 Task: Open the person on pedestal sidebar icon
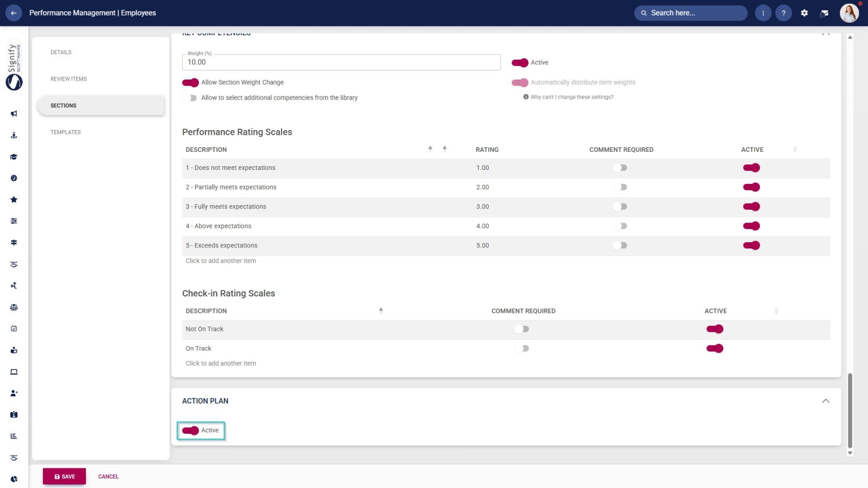tap(14, 135)
